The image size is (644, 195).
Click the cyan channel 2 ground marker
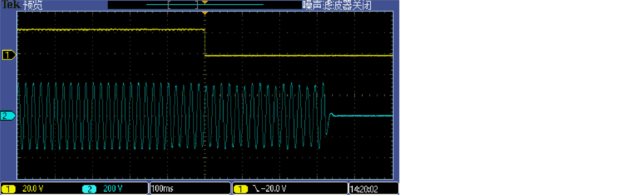pyautogui.click(x=8, y=116)
